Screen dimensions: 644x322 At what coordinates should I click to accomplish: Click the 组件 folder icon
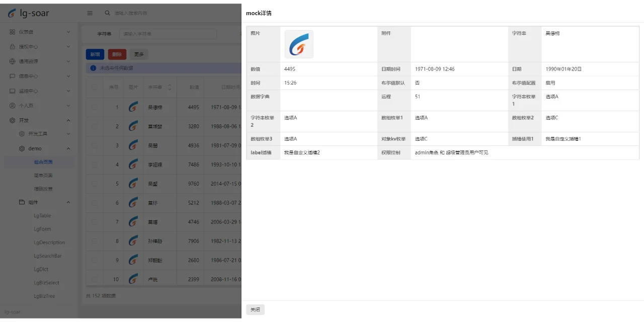coord(22,202)
